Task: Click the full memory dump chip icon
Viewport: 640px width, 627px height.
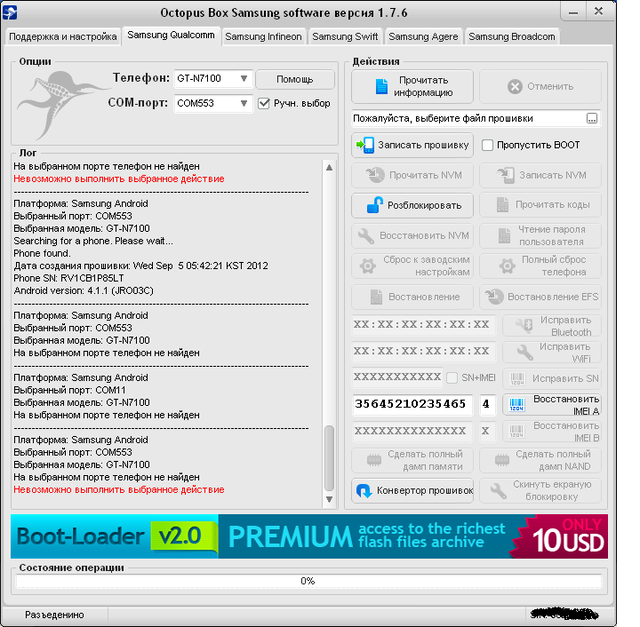Action: pos(374,460)
